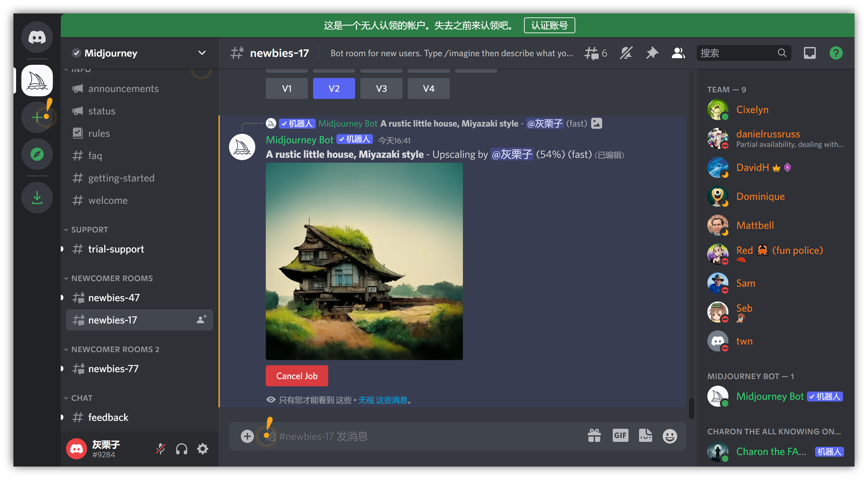
Task: Collapse the SUPPORT category
Action: [89, 230]
